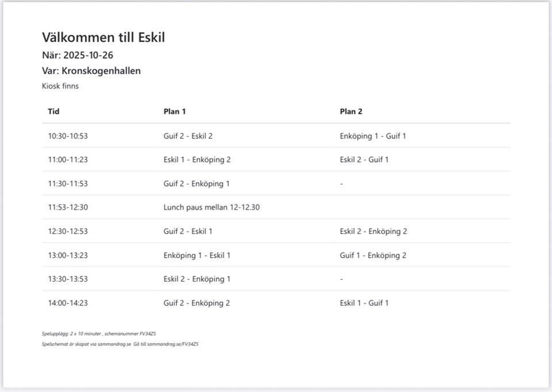Click the 'Kiosk finns' note
This screenshot has width=552, height=392.
(60, 86)
